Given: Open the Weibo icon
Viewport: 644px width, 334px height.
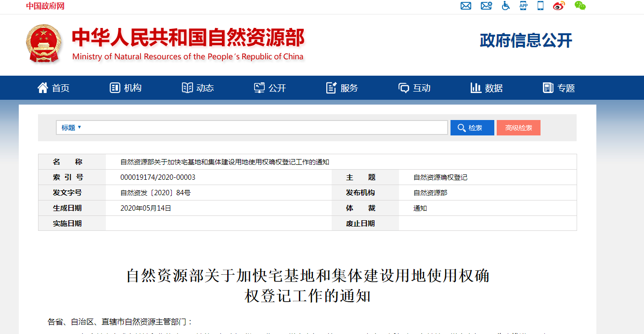Looking at the screenshot, I should [x=559, y=6].
